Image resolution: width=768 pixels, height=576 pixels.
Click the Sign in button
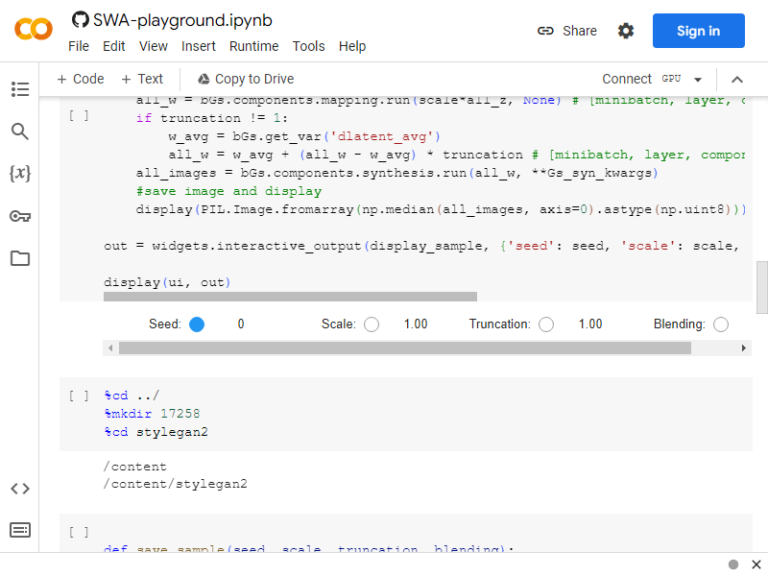[x=698, y=31]
